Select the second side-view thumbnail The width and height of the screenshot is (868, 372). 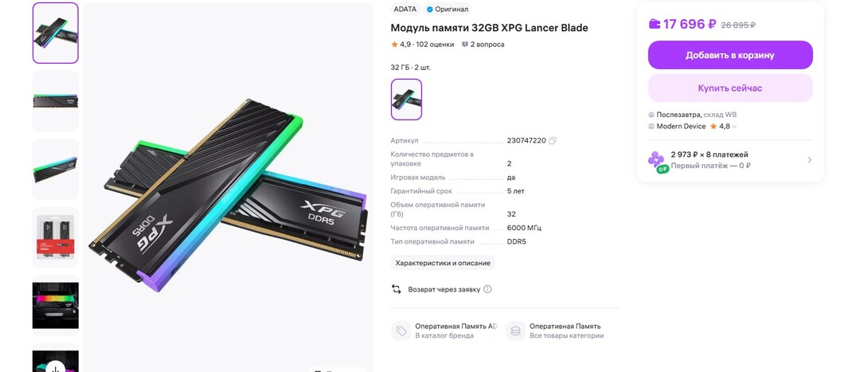[56, 100]
